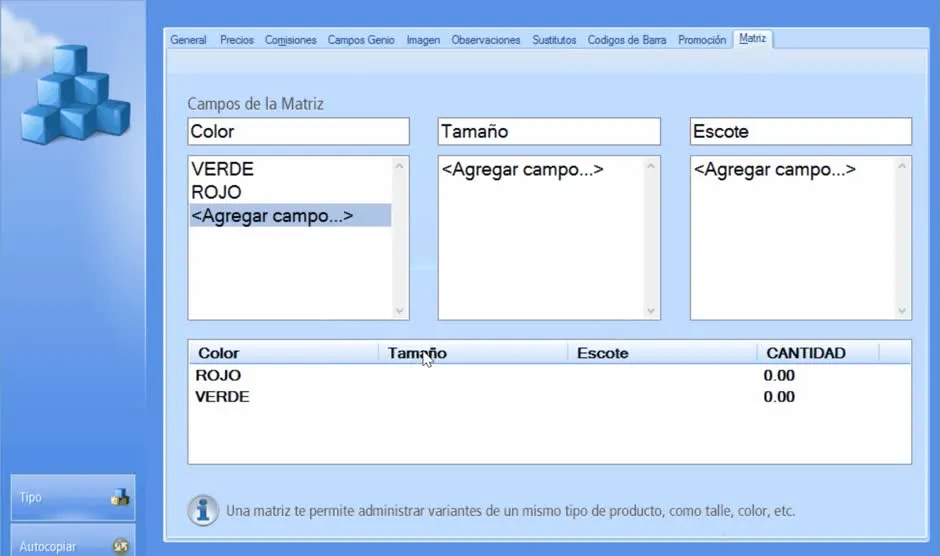The image size is (940, 556).
Task: Switch to the Sustitutos tab
Action: [554, 40]
